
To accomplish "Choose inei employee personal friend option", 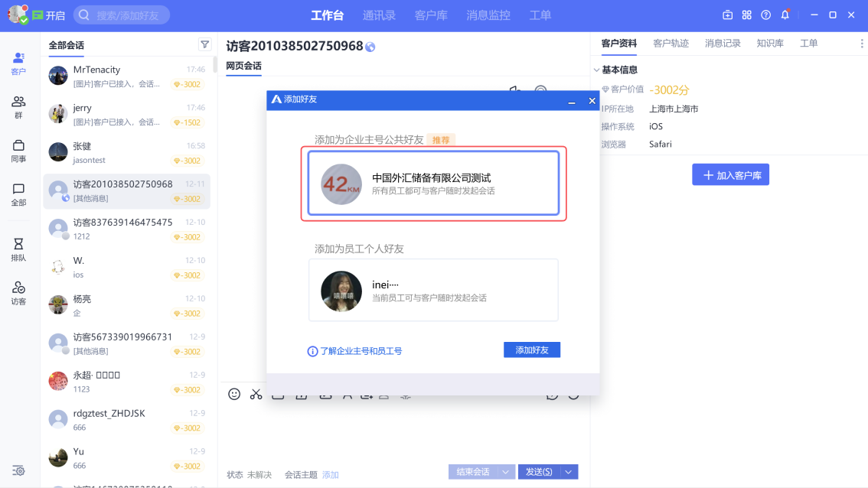I will pyautogui.click(x=433, y=290).
